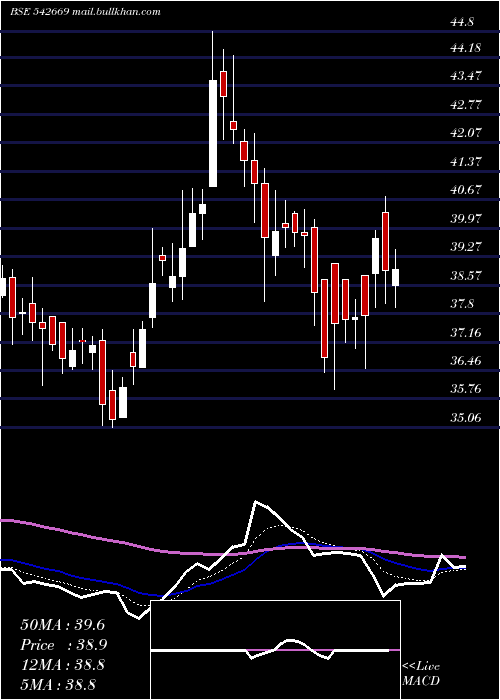Click the '5MA : 38.8' reading
The image size is (500, 700).
58,684
